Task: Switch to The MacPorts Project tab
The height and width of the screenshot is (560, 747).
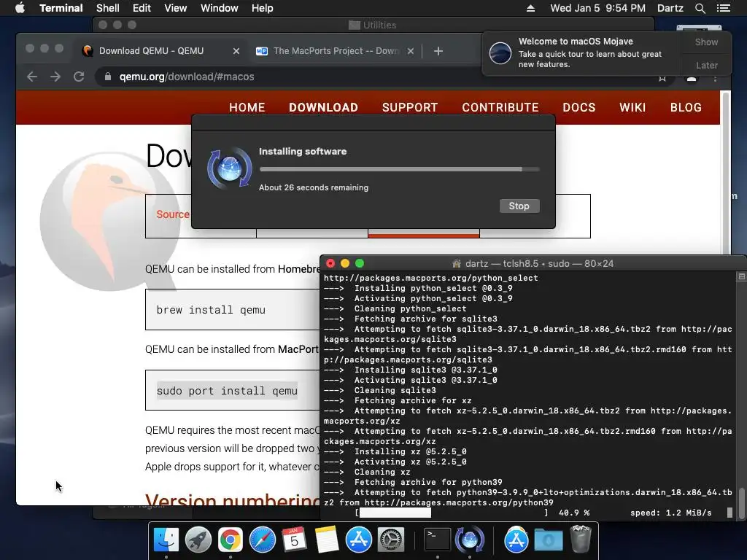Action: tap(336, 51)
